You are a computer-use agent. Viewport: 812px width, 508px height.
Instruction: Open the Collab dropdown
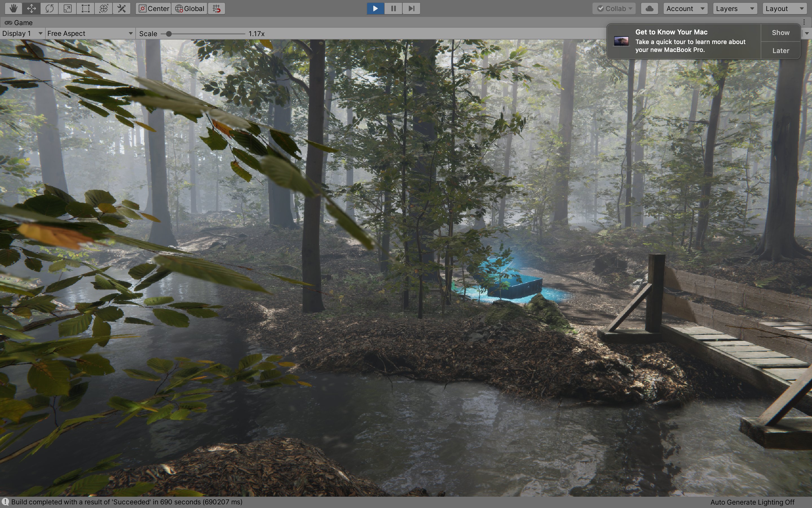(615, 8)
